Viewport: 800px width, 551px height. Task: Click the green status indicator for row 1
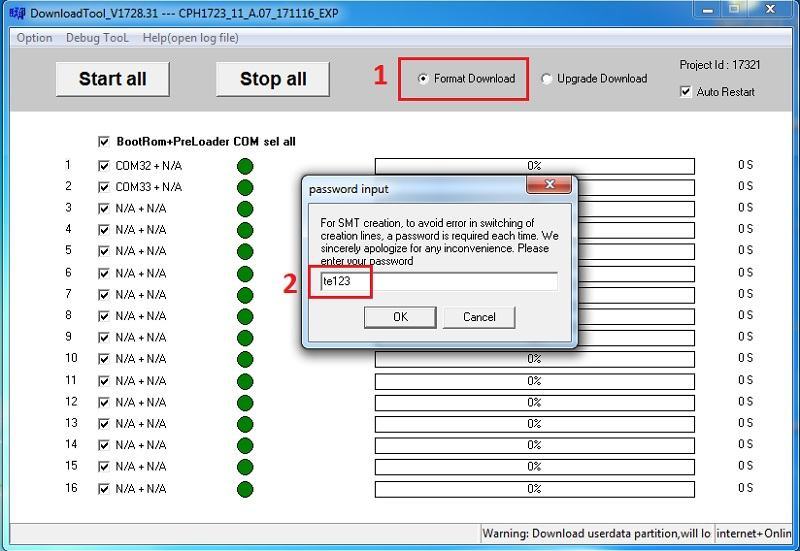pyautogui.click(x=245, y=166)
